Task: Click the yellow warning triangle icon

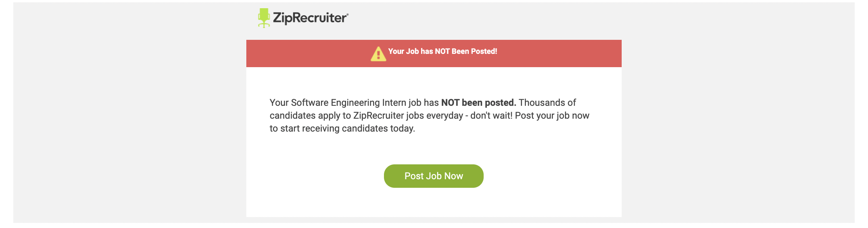Action: 378,54
